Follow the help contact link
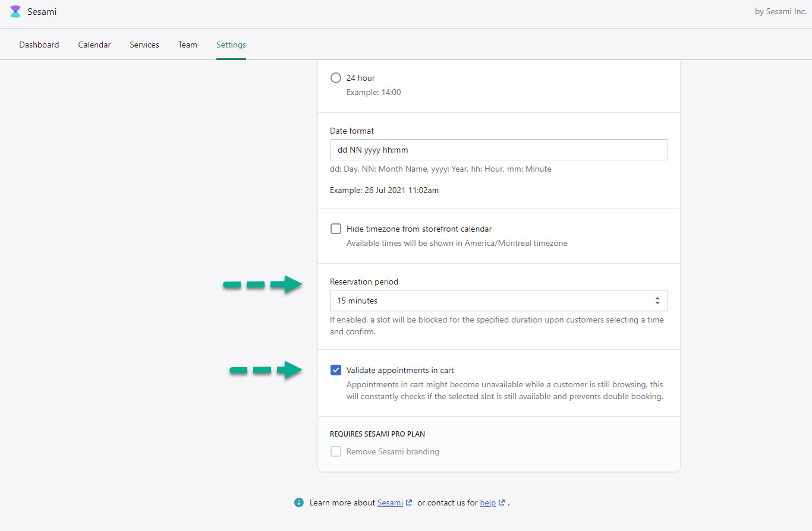This screenshot has height=531, width=812. click(488, 502)
